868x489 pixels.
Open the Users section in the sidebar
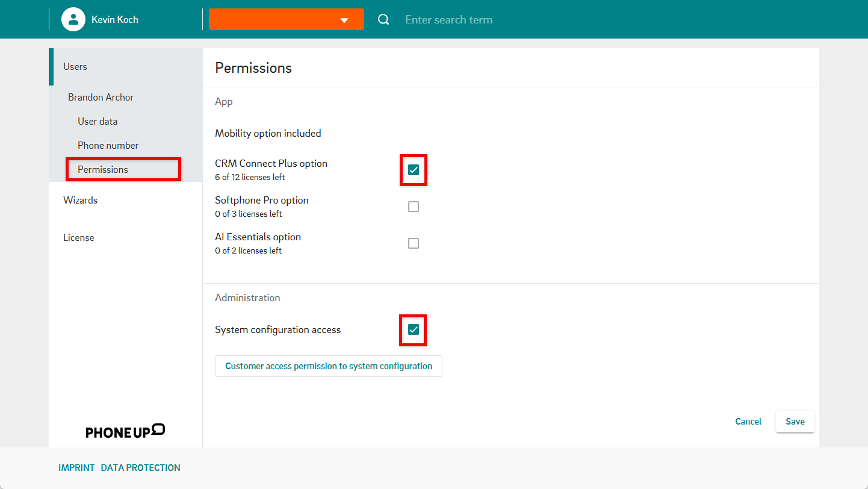click(x=75, y=67)
